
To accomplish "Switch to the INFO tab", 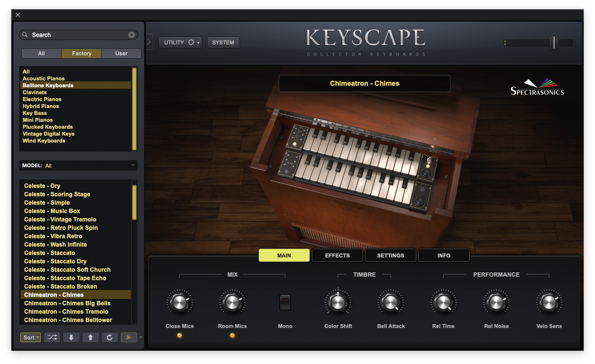I will [444, 255].
